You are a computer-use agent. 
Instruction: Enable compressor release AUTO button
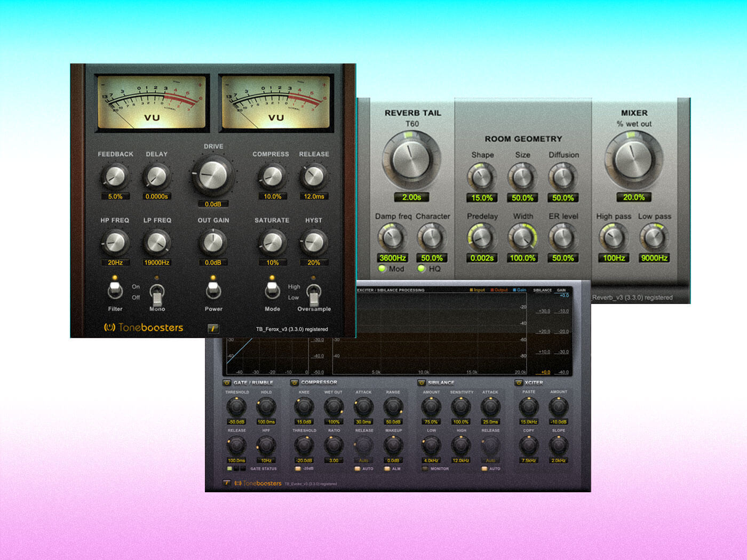pyautogui.click(x=357, y=469)
